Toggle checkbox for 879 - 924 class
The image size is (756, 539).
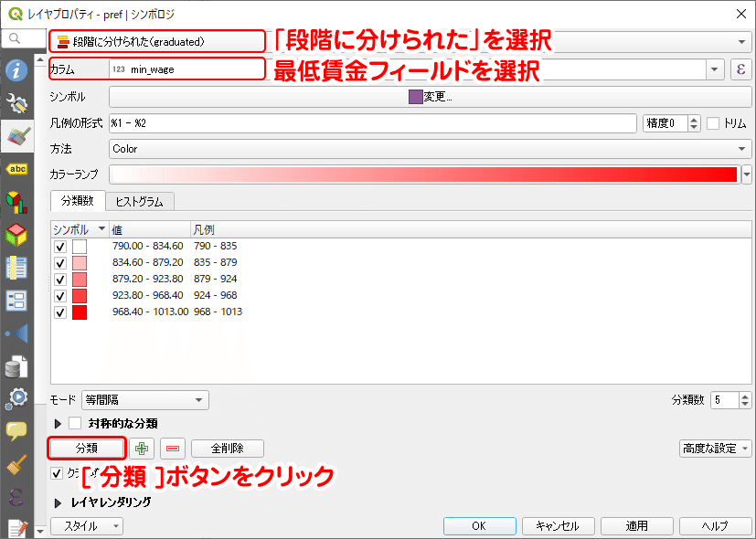(59, 280)
